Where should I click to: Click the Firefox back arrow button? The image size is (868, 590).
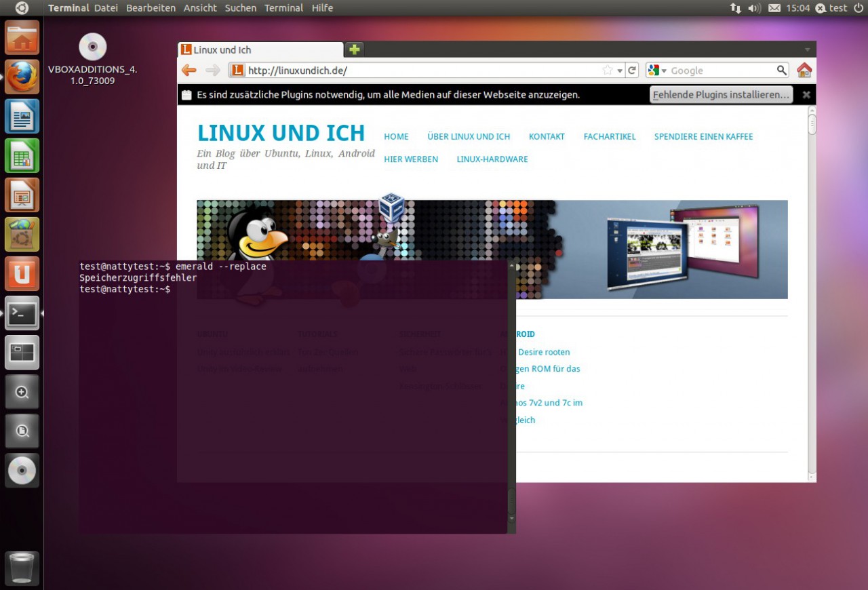click(x=189, y=71)
